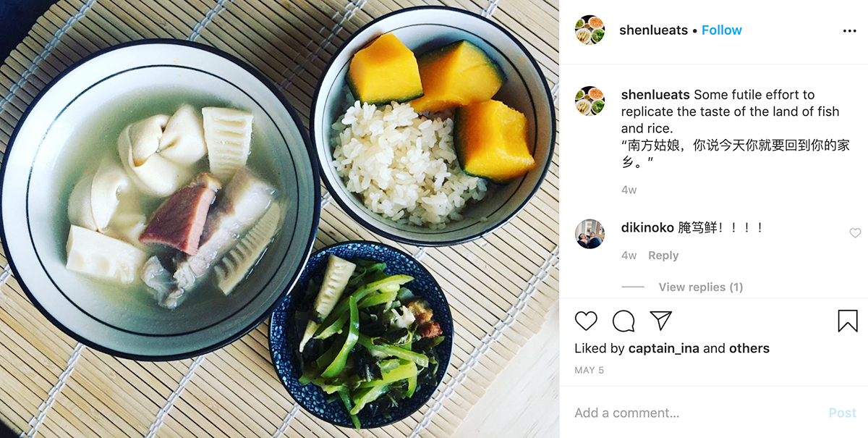Open dikinoko's profile picture

point(590,234)
